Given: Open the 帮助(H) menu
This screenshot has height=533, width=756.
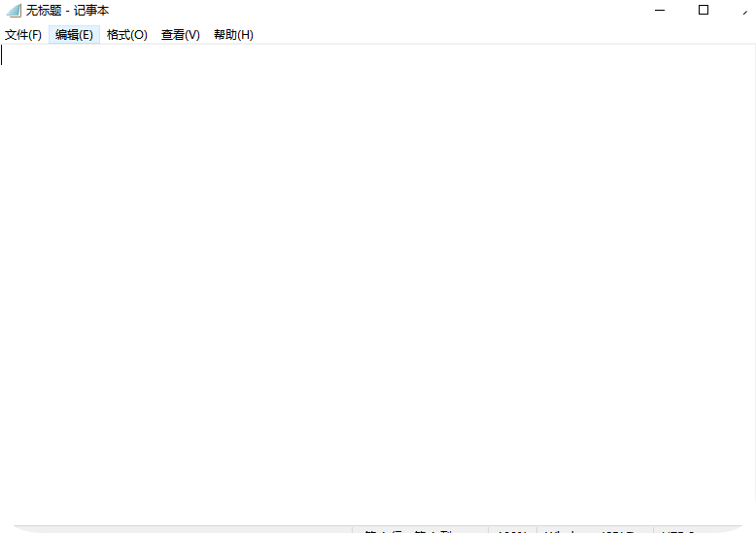Looking at the screenshot, I should pos(233,35).
